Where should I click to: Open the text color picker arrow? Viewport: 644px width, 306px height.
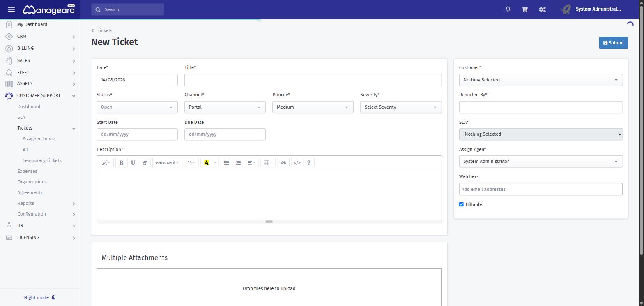(x=215, y=163)
